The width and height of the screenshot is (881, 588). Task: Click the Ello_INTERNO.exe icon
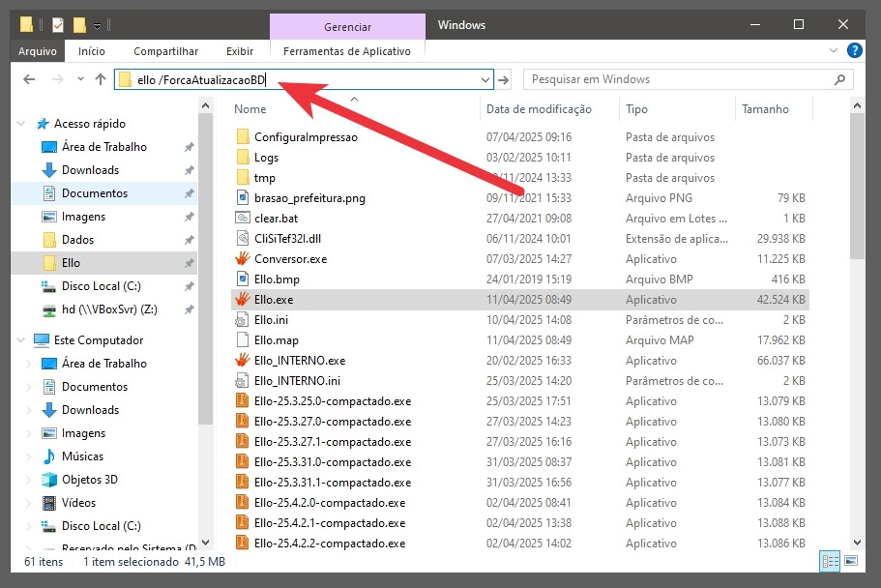[x=242, y=360]
